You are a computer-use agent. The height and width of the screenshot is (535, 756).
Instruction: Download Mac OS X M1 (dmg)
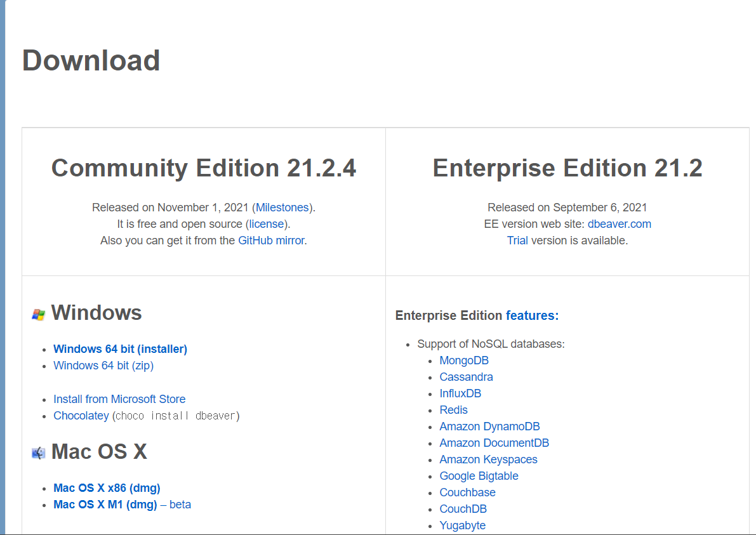105,504
